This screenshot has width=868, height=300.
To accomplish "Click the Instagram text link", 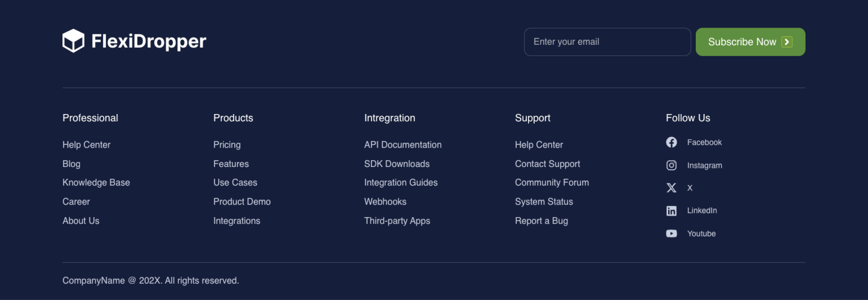I will (705, 166).
